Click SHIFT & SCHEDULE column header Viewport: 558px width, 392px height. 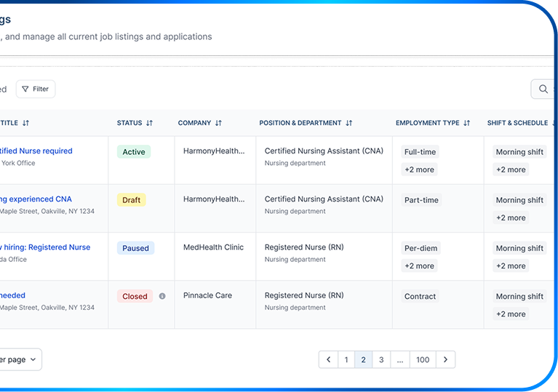(517, 123)
